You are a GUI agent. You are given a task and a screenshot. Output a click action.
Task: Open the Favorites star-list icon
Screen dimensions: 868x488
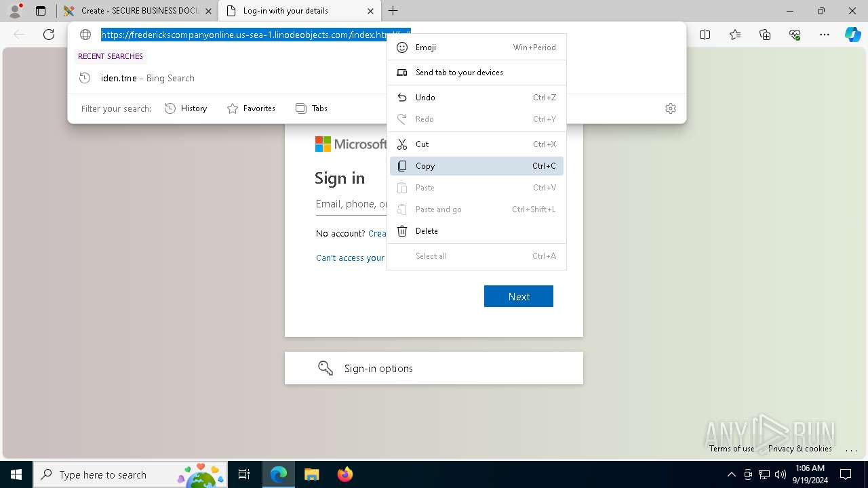tap(735, 35)
